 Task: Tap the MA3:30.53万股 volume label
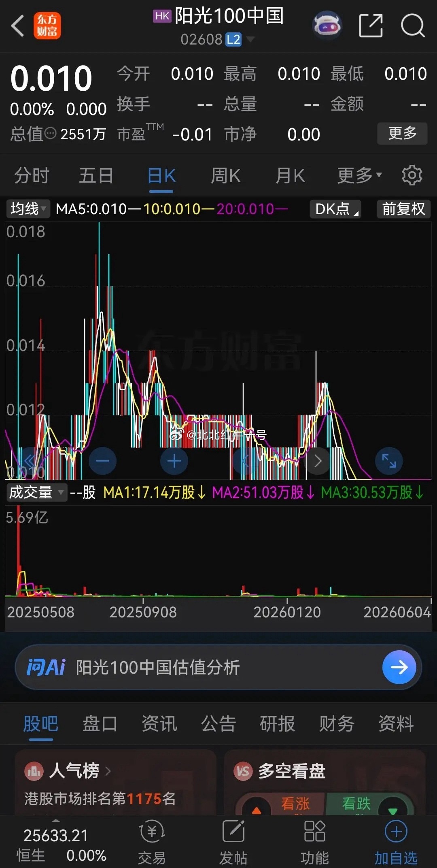[372, 492]
